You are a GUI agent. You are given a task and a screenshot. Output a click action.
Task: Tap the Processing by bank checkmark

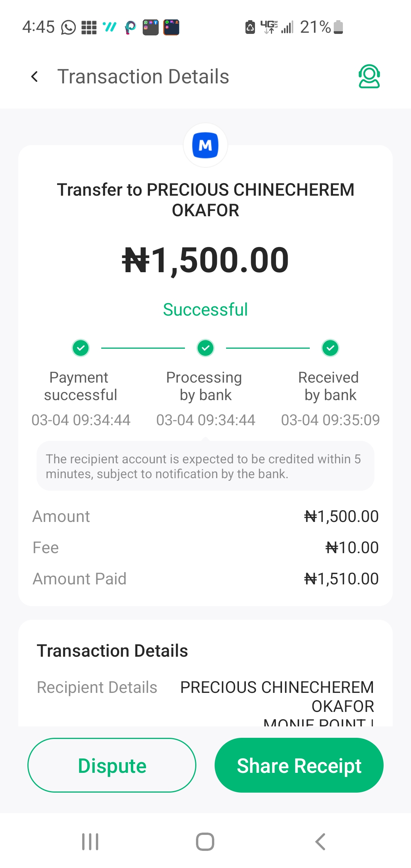[x=205, y=348]
